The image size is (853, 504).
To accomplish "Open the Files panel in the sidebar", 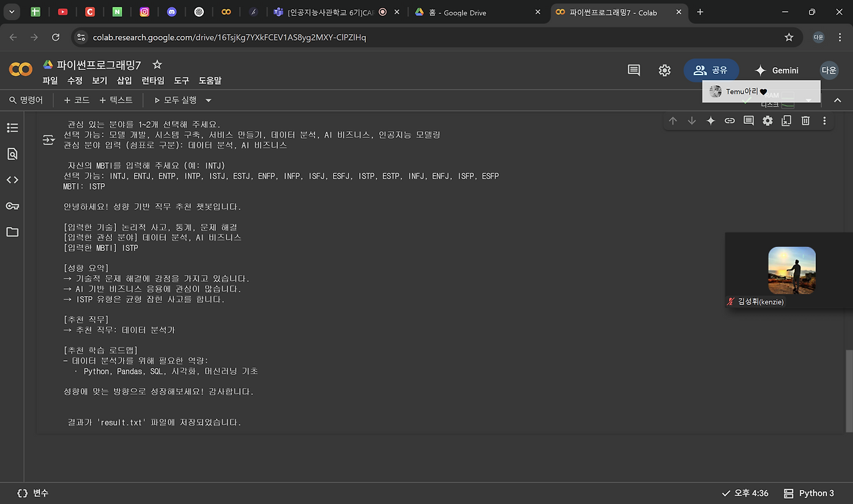I will coord(12,232).
